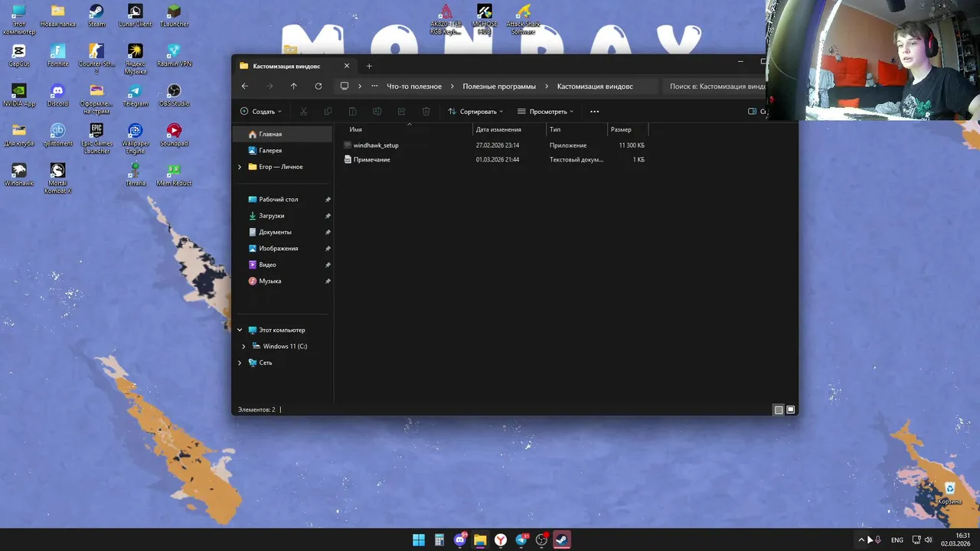
Task: Open the Создать dropdown menu
Action: point(261,112)
